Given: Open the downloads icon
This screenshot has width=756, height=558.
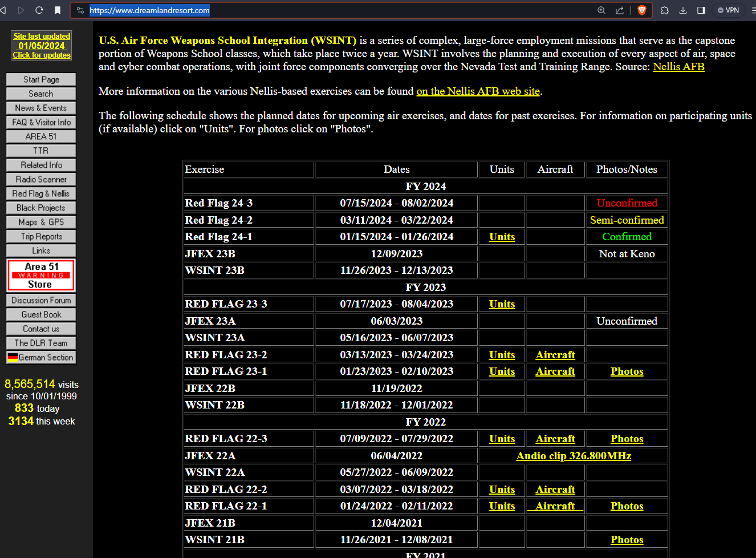Looking at the screenshot, I should [x=683, y=10].
